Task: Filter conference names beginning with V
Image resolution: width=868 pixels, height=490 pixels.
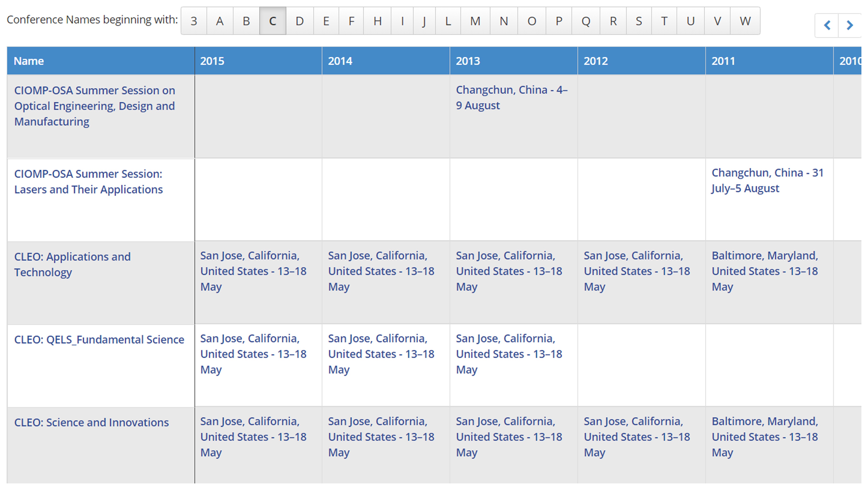Action: click(x=717, y=21)
